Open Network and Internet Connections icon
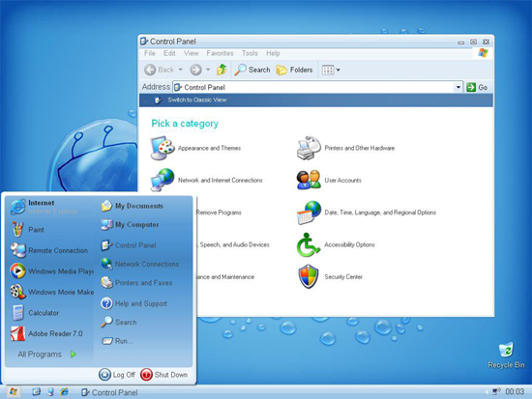This screenshot has width=532, height=399. pyautogui.click(x=163, y=180)
